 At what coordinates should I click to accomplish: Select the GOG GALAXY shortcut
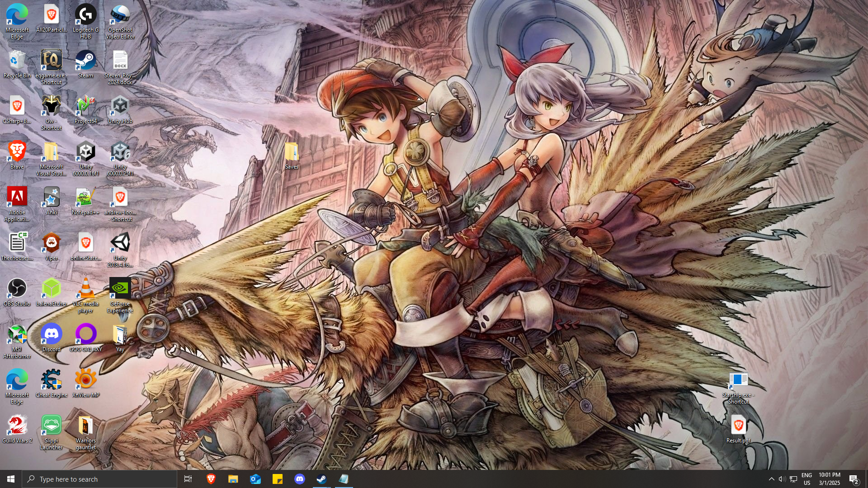85,338
